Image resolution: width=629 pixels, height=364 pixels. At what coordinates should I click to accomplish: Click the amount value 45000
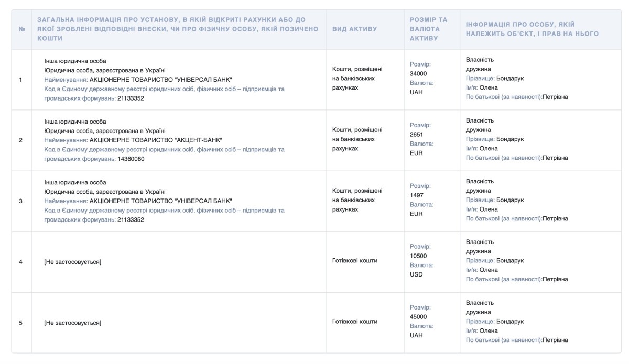[418, 317]
